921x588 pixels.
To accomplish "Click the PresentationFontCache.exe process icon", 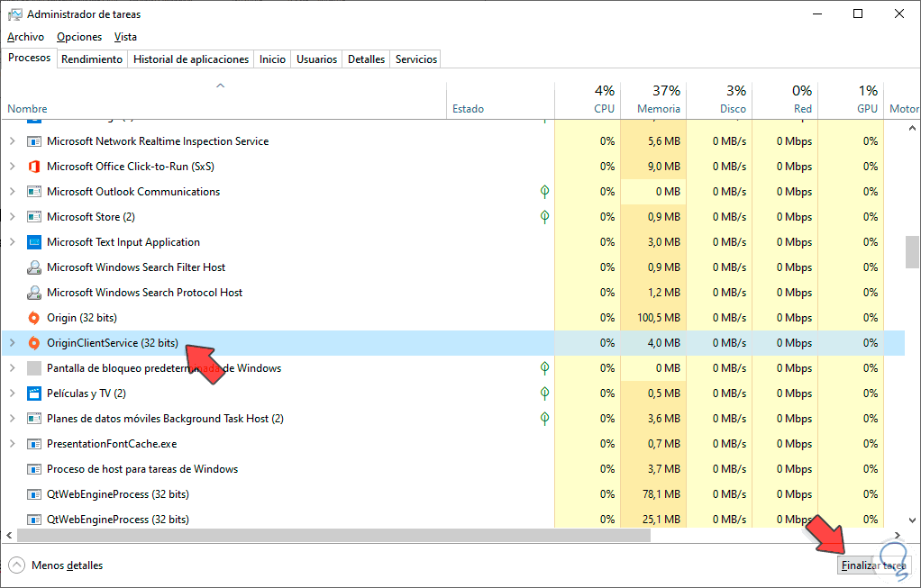I will [x=34, y=444].
